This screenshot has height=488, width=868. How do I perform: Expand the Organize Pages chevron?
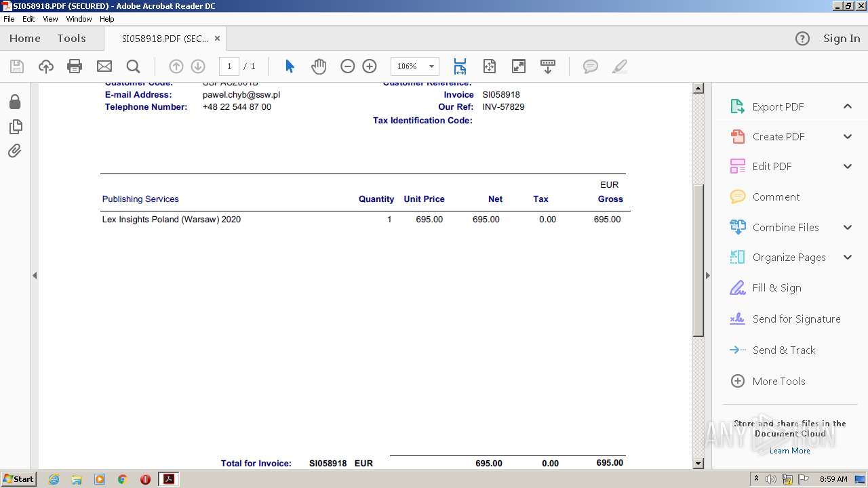pos(848,257)
